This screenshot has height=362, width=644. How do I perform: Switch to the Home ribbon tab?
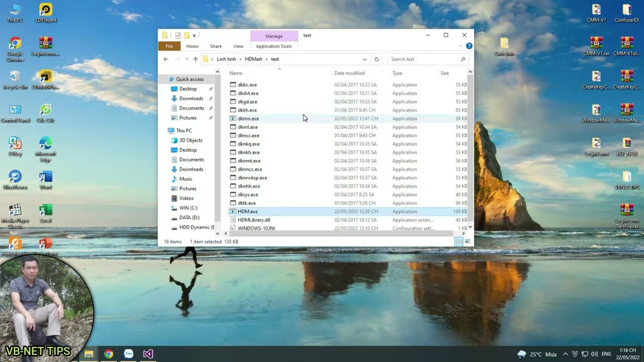(x=192, y=46)
